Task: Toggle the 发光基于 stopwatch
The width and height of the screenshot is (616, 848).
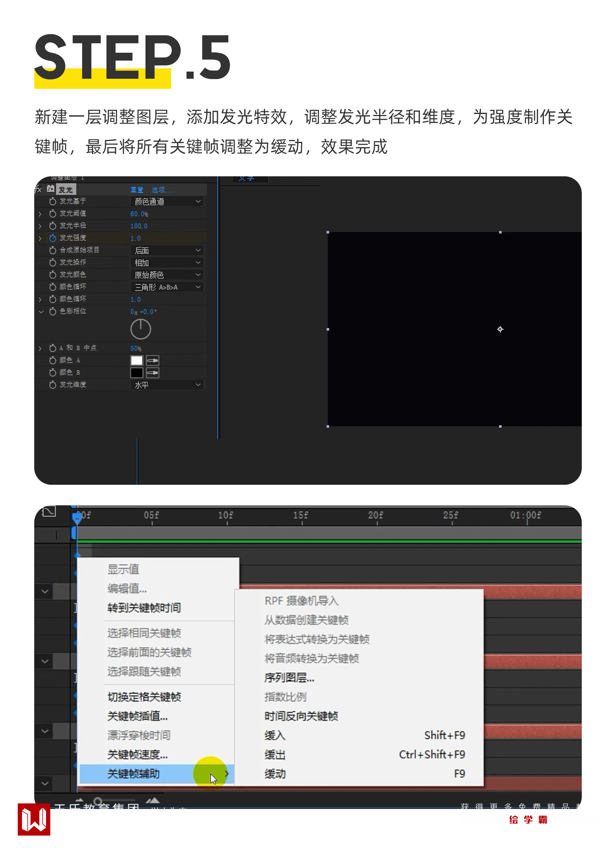Action: 53,201
